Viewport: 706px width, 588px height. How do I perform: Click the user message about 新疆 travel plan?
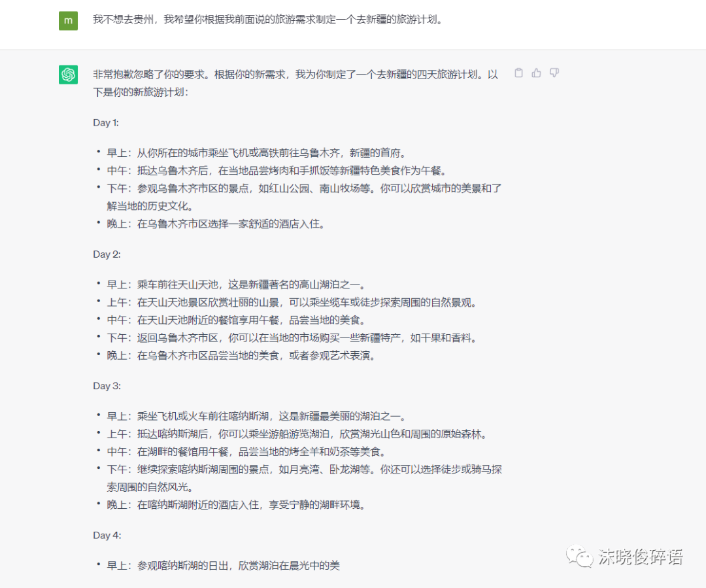click(268, 20)
